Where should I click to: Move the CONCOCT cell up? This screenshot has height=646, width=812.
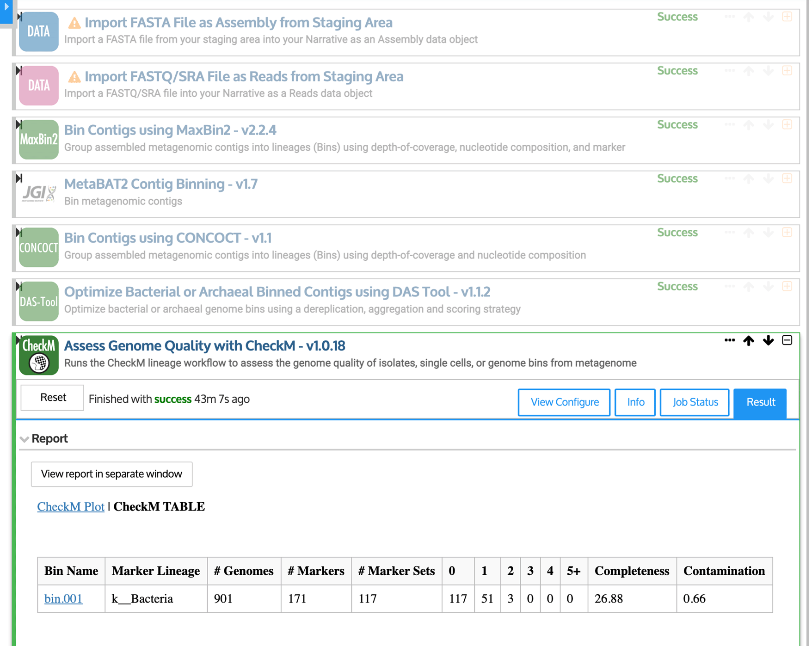coord(749,233)
